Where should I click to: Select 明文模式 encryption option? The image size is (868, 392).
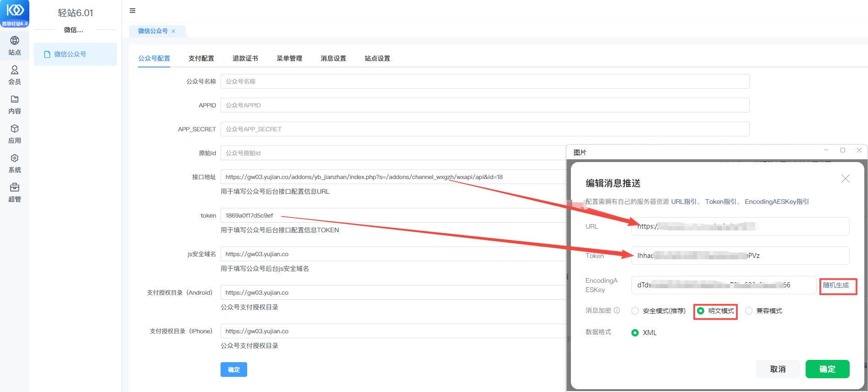point(701,311)
